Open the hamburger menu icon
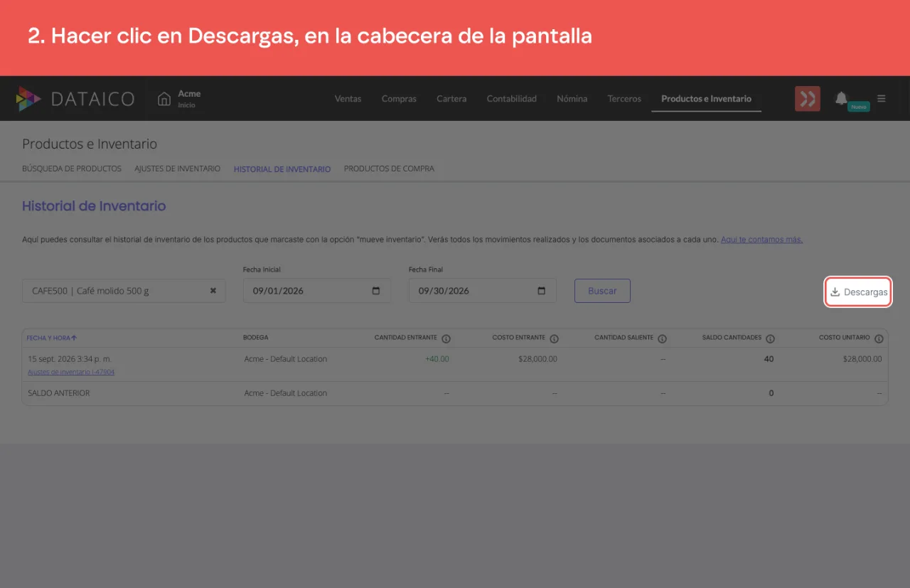Screen dimensions: 910x588 point(882,99)
